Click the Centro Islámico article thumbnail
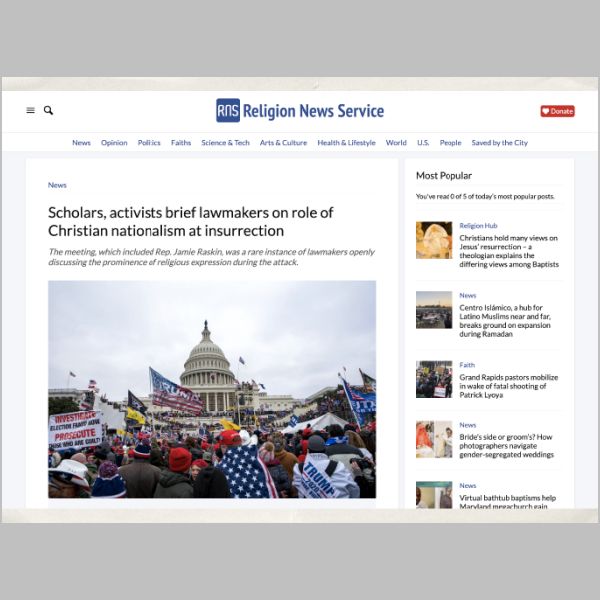This screenshot has height=600, width=600. tap(434, 310)
